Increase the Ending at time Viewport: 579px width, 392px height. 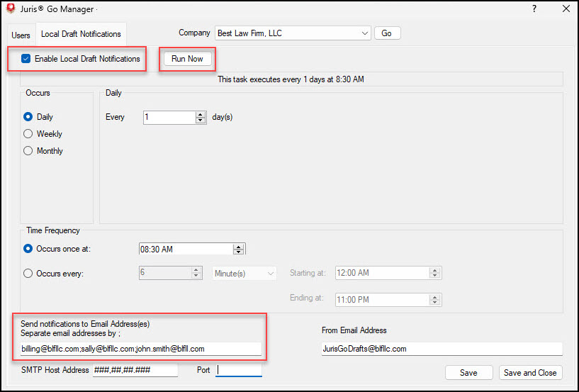[435, 297]
